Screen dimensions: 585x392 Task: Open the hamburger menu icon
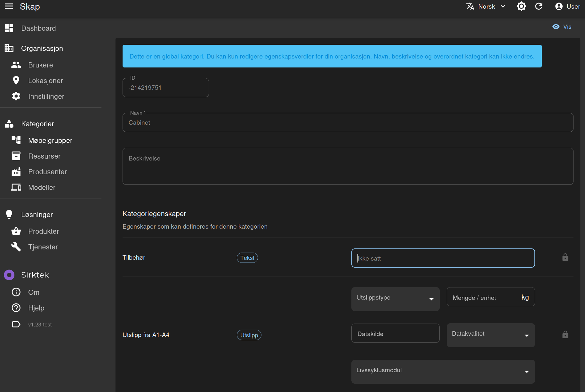tap(9, 6)
